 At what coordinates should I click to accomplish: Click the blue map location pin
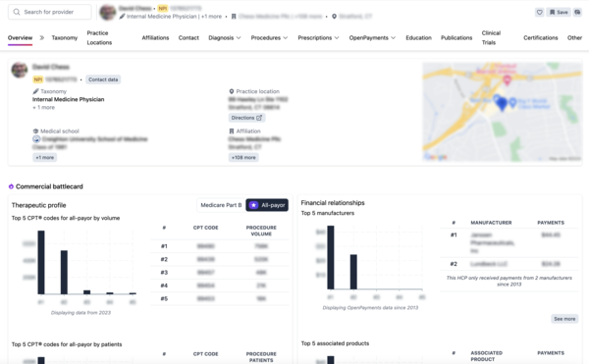[502, 103]
